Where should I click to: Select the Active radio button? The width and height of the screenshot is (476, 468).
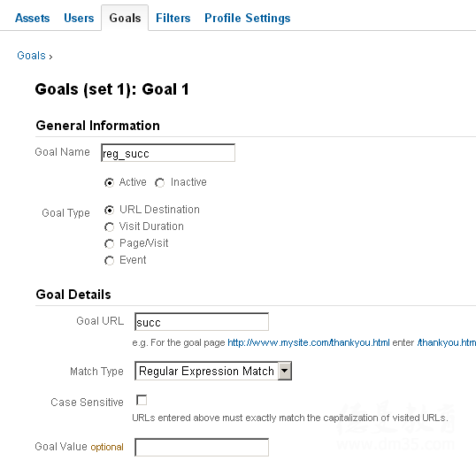[x=109, y=183]
